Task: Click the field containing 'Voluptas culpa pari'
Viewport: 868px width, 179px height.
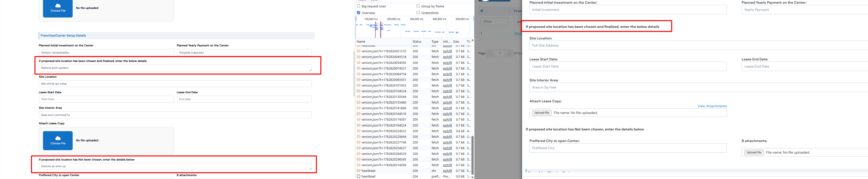Action: 244,53
